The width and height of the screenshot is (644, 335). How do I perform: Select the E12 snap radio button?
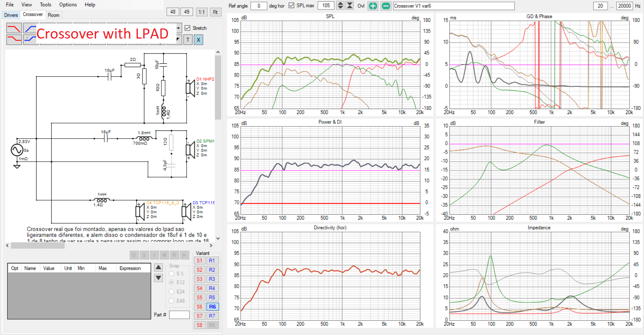tap(171, 282)
